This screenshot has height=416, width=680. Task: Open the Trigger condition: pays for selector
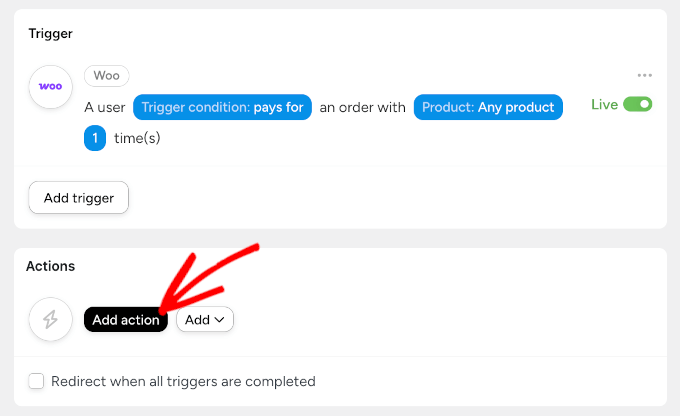click(x=222, y=107)
